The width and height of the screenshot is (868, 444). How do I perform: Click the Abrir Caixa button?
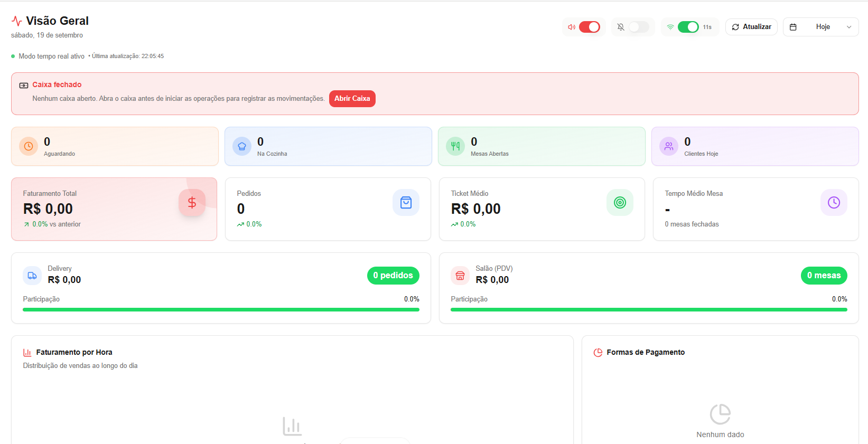click(352, 99)
